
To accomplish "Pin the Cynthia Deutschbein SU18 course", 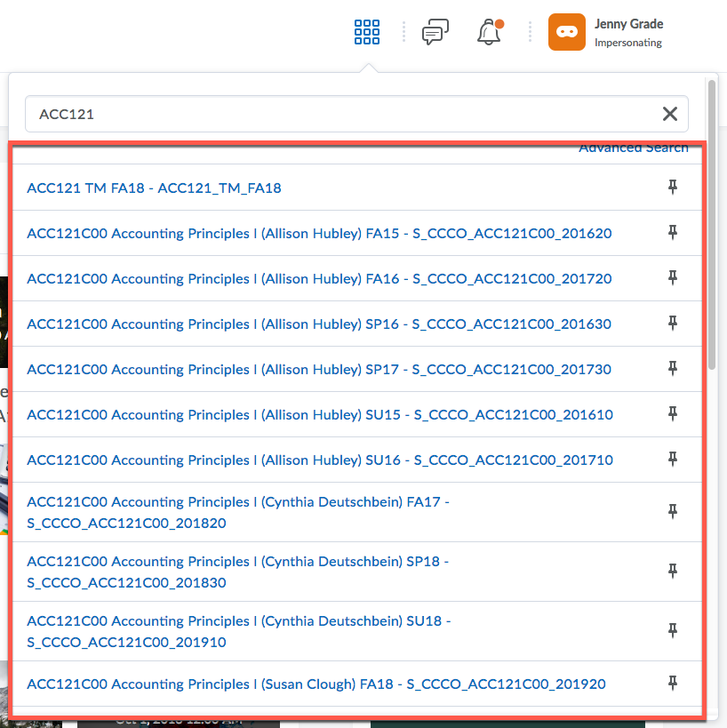I will (672, 630).
